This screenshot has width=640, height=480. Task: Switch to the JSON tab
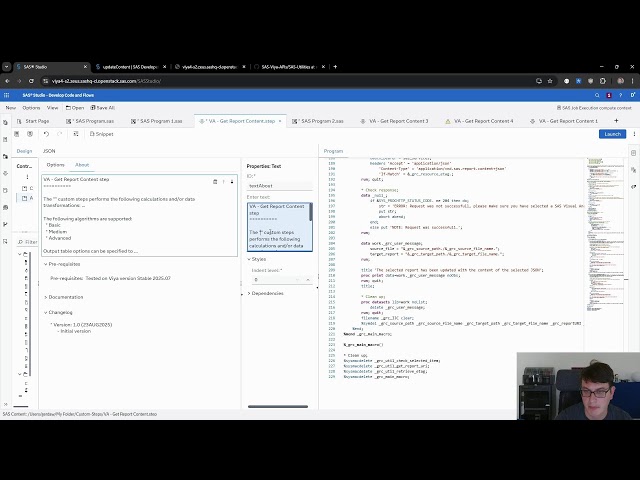coord(49,151)
